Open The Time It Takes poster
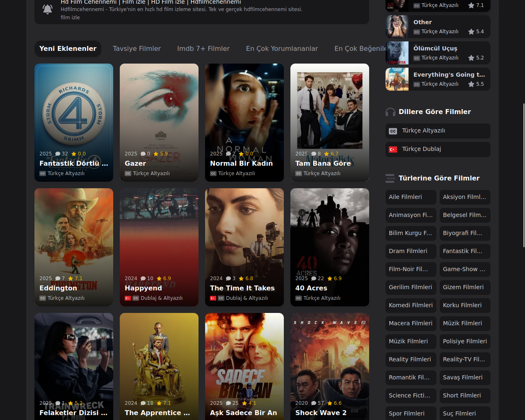Screen dimensions: 525x420 click(x=244, y=247)
